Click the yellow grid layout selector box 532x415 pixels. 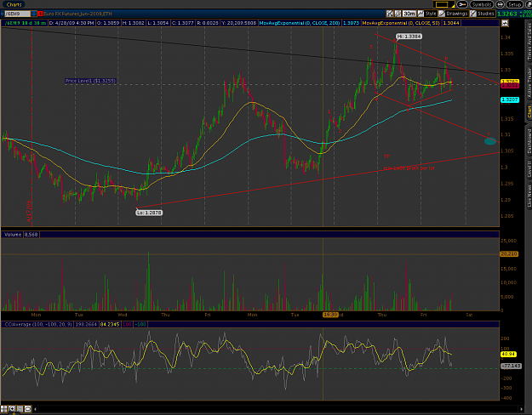pyautogui.click(x=442, y=5)
